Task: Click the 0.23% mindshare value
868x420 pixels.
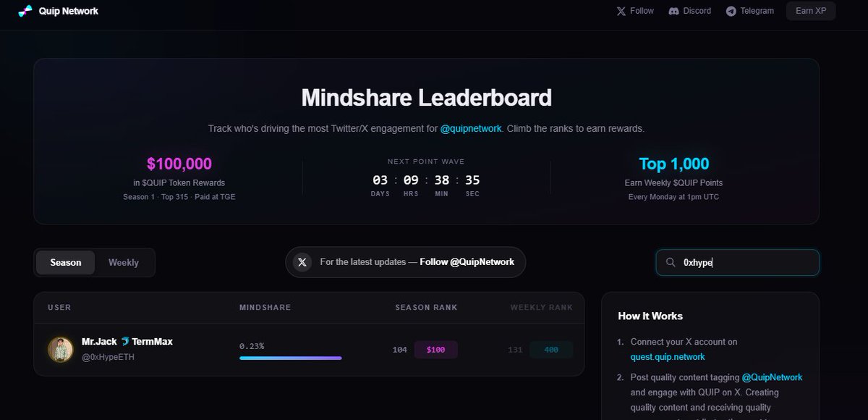Action: point(252,346)
